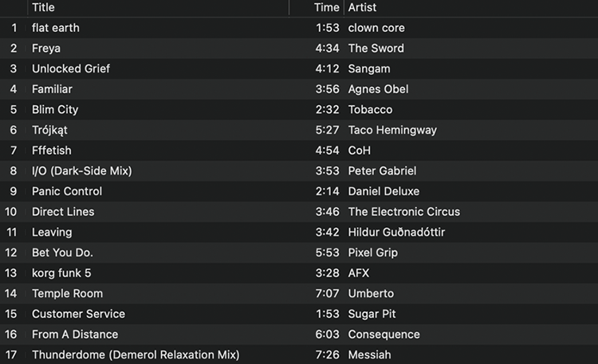Viewport: 598px width, 364px height.
Task: Select the Temple Room track
Action: pyautogui.click(x=299, y=293)
